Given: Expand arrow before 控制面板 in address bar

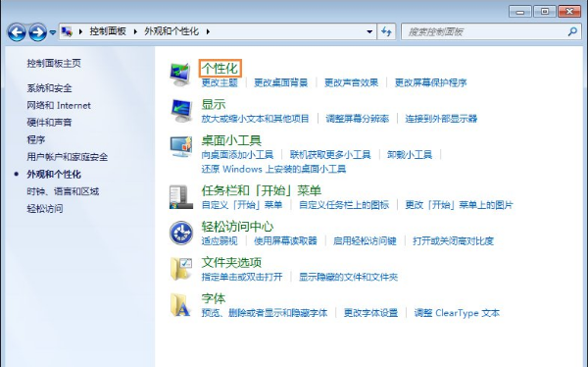Looking at the screenshot, I should click(x=80, y=31).
